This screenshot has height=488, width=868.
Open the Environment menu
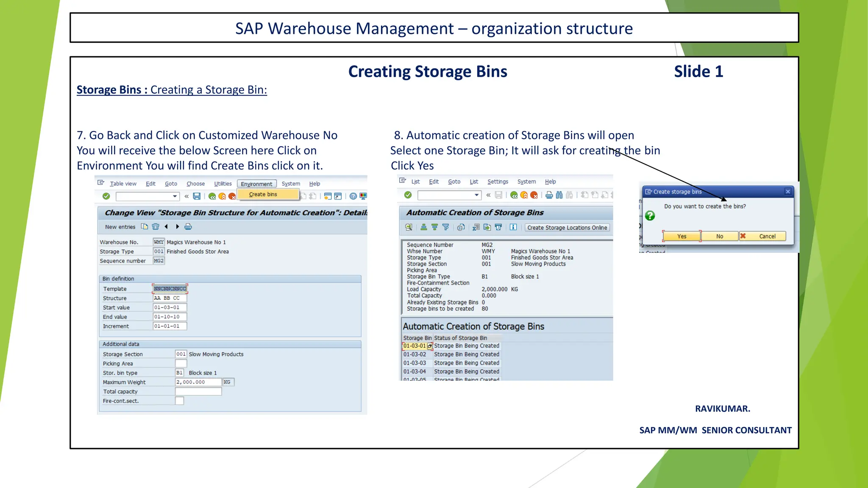tap(256, 184)
